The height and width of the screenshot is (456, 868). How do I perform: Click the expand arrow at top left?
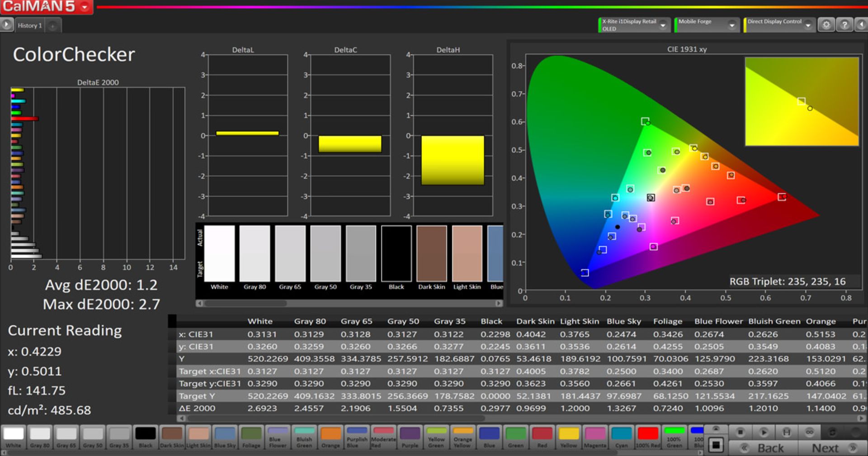click(x=6, y=24)
